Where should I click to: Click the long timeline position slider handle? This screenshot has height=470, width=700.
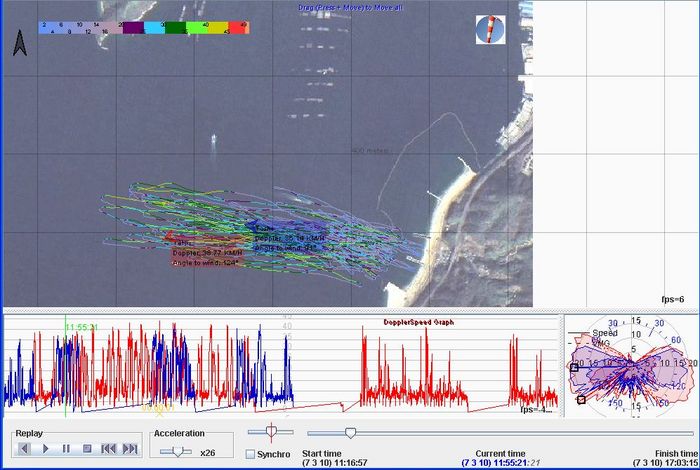350,432
